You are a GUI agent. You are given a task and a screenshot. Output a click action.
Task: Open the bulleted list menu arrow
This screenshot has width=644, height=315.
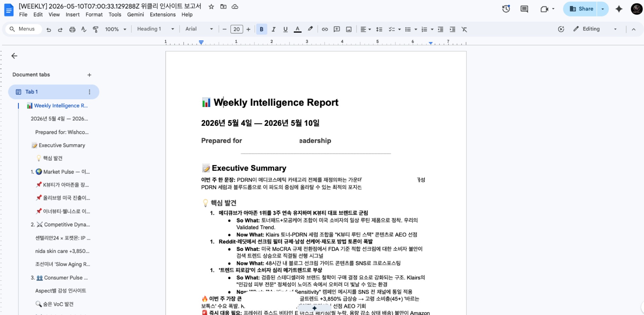click(x=416, y=29)
